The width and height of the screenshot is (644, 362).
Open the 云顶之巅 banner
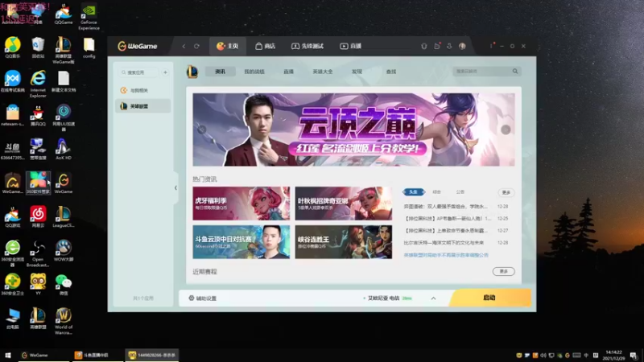coord(353,130)
